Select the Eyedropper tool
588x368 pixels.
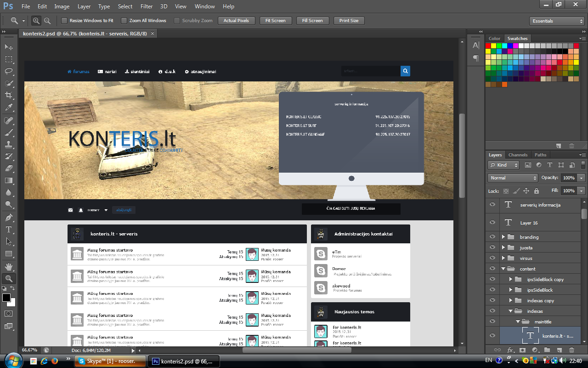8,107
